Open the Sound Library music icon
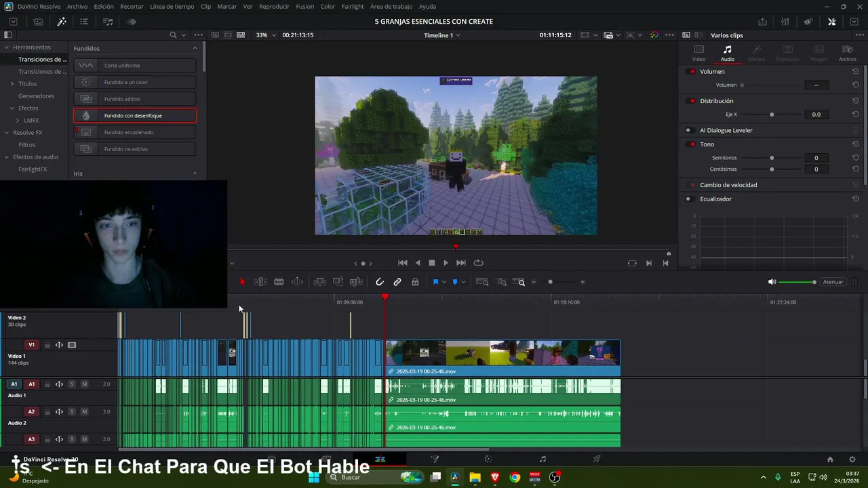 point(108,22)
